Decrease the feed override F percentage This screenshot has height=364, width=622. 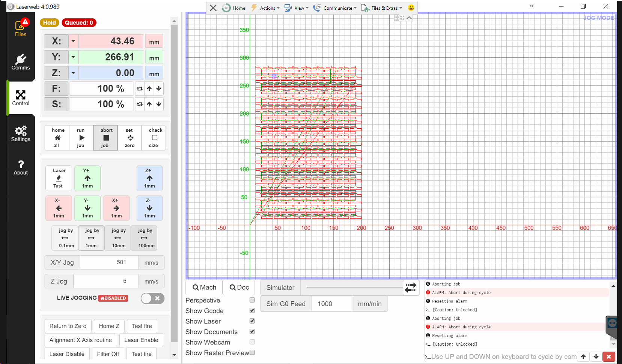[x=159, y=89]
